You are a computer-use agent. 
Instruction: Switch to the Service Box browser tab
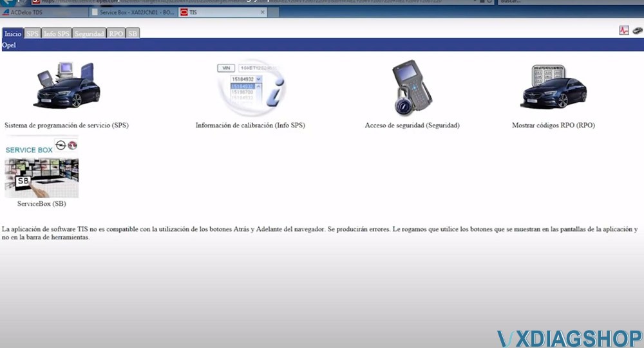(133, 12)
